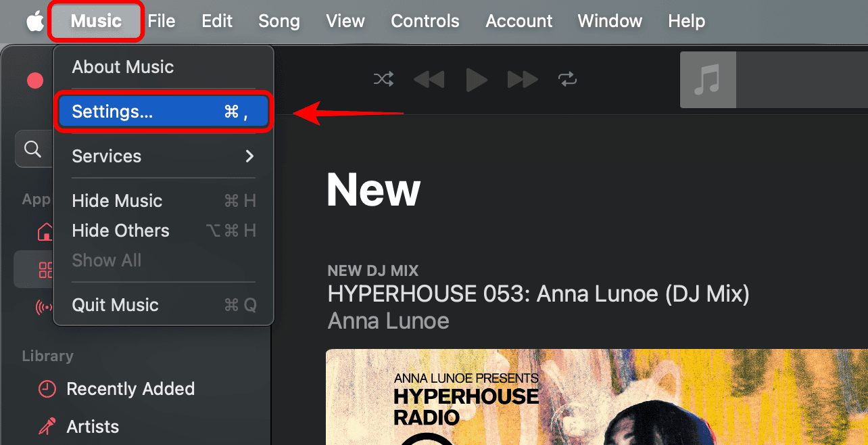Toggle the repeat icon
Viewport: 868px width, 445px height.
(567, 80)
